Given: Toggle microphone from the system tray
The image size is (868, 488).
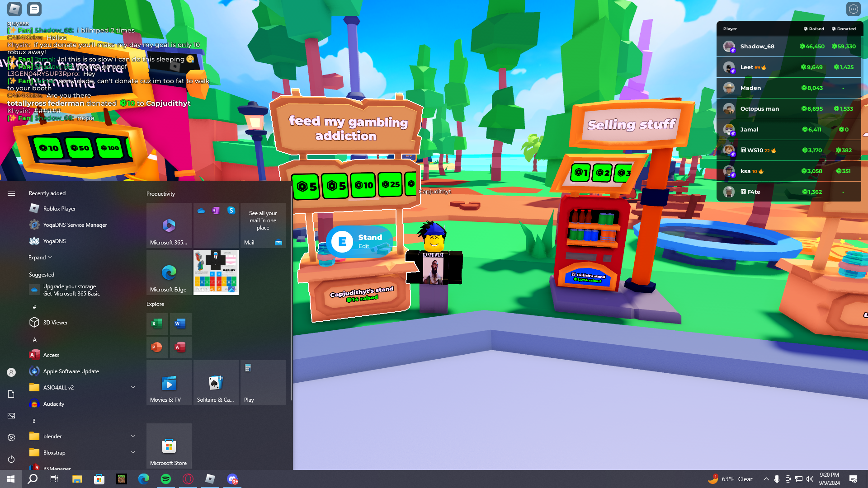Looking at the screenshot, I should coord(777,479).
